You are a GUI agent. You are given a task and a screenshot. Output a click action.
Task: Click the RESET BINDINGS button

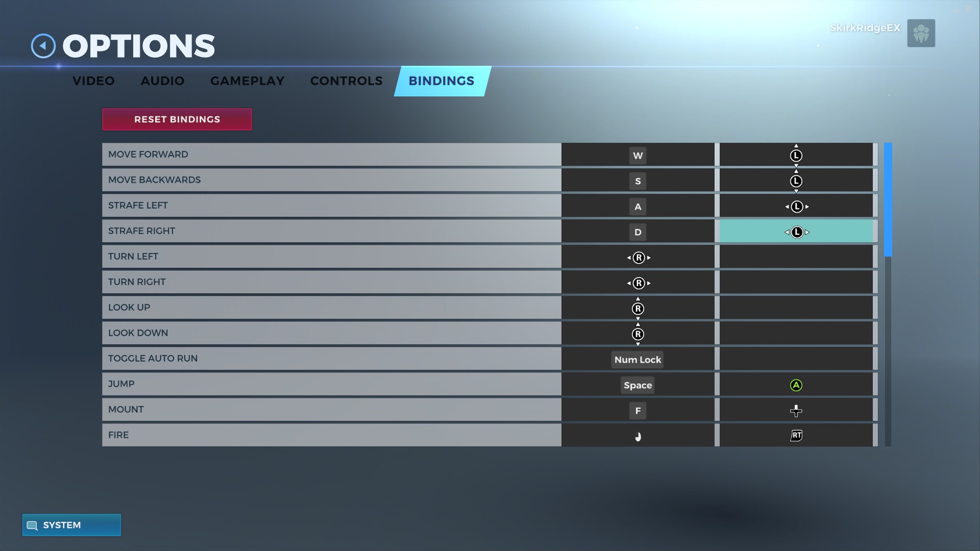pos(177,119)
